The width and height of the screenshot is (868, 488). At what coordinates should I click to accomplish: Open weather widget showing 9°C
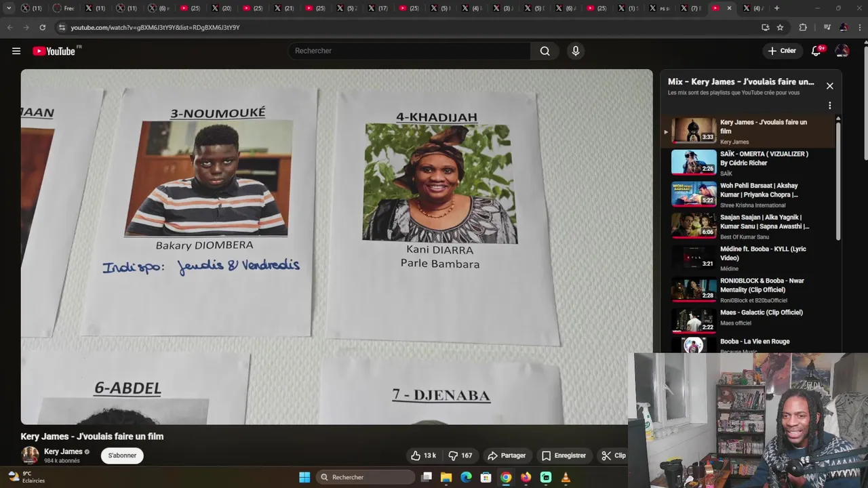tap(27, 477)
